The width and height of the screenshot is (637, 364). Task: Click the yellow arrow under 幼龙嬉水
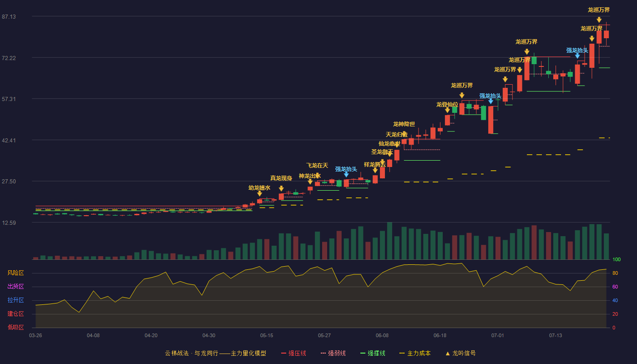[259, 193]
